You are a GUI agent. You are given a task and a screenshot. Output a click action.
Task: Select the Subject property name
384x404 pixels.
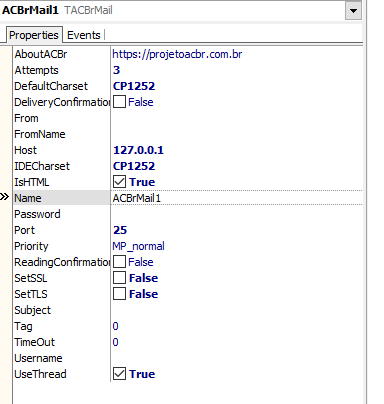[32, 310]
